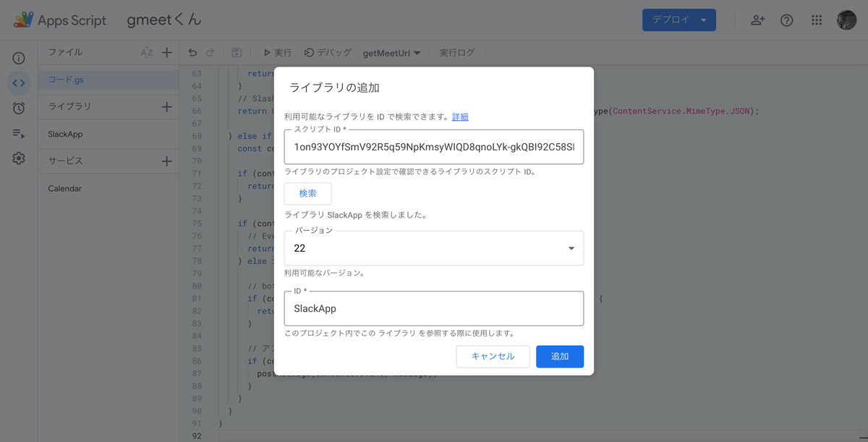Click the share add-person icon
This screenshot has height=442, width=868.
click(x=757, y=20)
